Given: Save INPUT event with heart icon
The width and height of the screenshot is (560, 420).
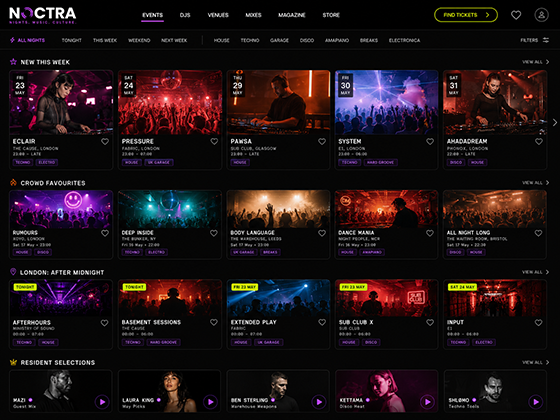Looking at the screenshot, I should pos(538,322).
